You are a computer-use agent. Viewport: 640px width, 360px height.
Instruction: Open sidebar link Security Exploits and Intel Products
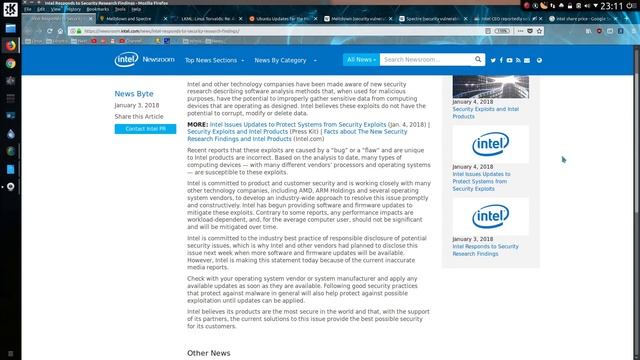tap(485, 113)
